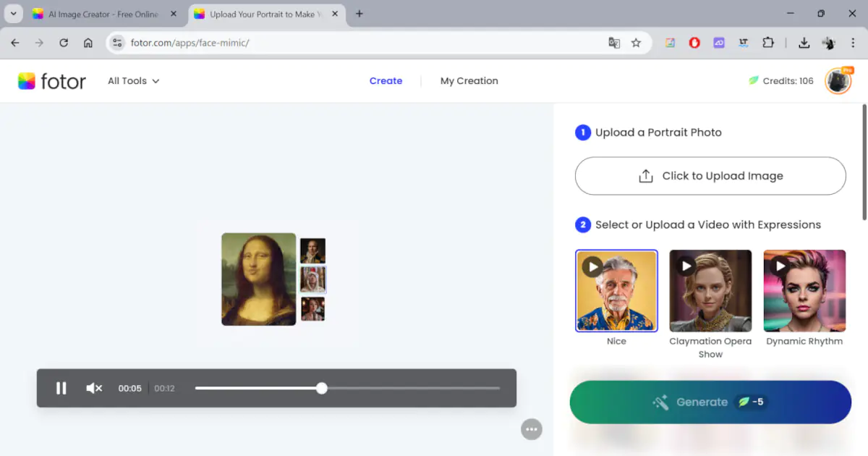
Task: Click the 00:05 elapsed time
Action: (130, 389)
